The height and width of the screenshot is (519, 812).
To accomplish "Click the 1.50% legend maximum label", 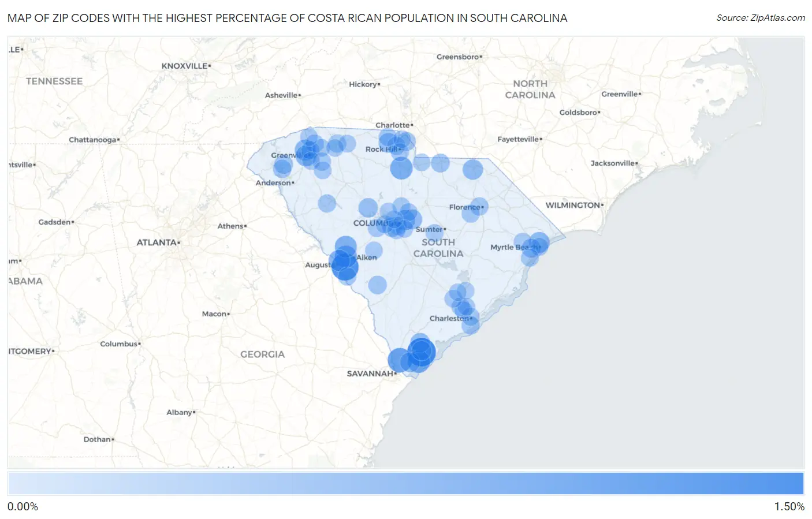I will 789,506.
